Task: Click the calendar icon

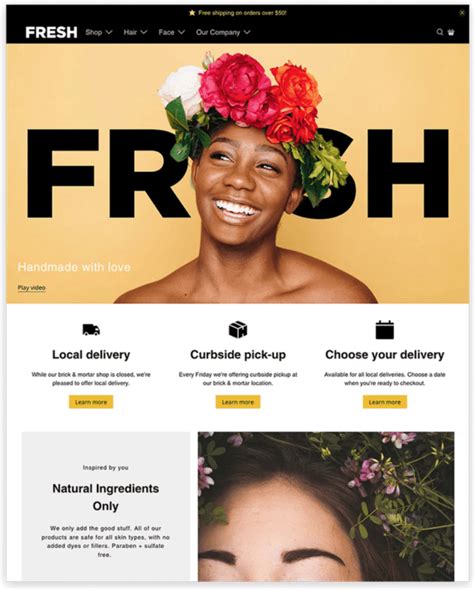Action: (x=384, y=330)
